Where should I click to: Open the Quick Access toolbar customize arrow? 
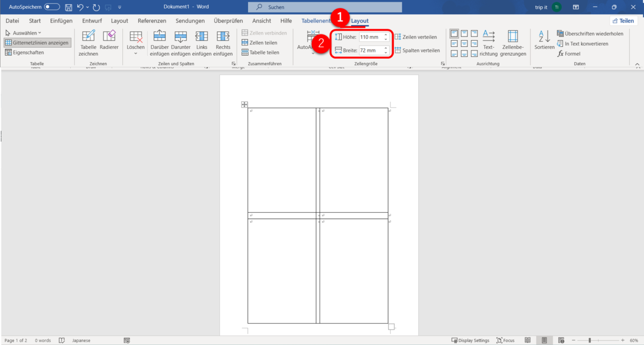pyautogui.click(x=119, y=7)
